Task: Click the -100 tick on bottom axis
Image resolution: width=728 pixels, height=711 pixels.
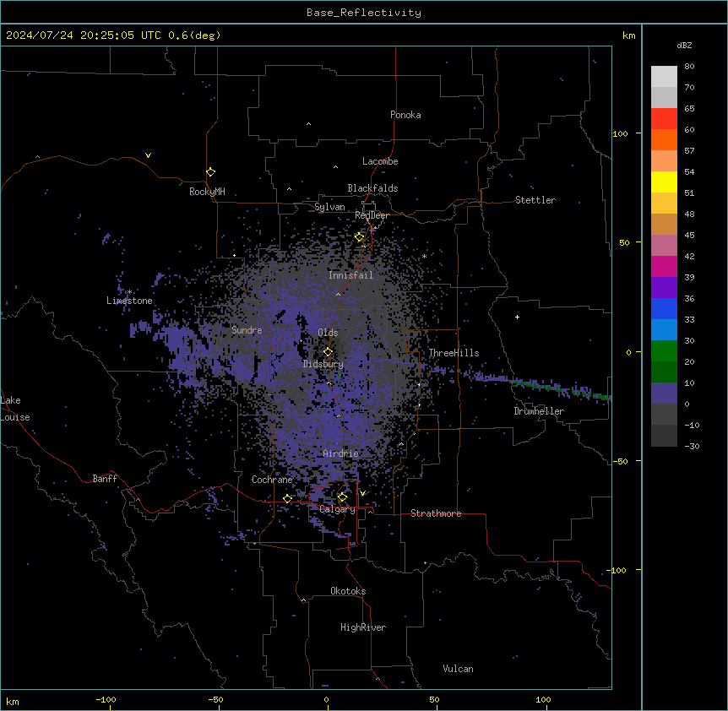Action: (106, 699)
